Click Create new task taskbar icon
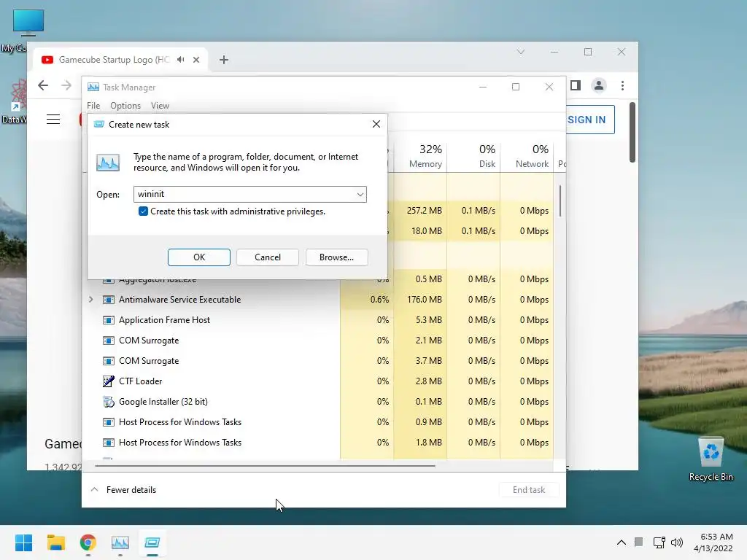747x560 pixels. pyautogui.click(x=152, y=542)
